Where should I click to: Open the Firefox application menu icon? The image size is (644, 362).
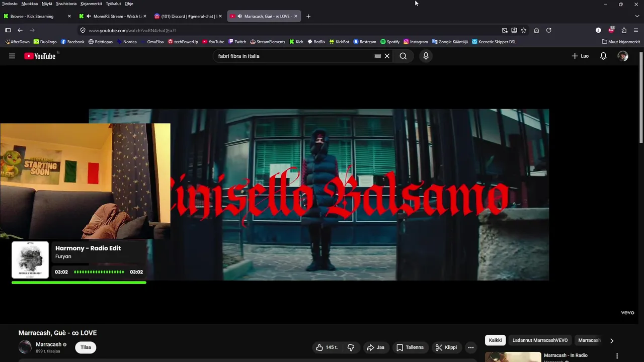(636, 30)
